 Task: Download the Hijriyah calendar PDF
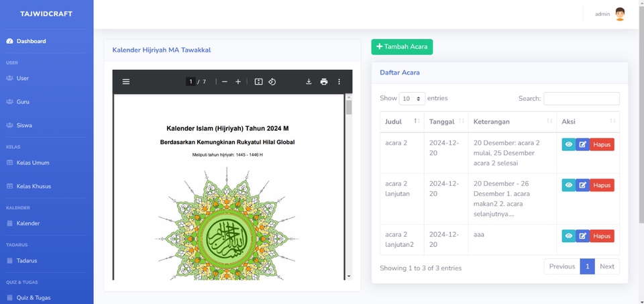pyautogui.click(x=309, y=82)
